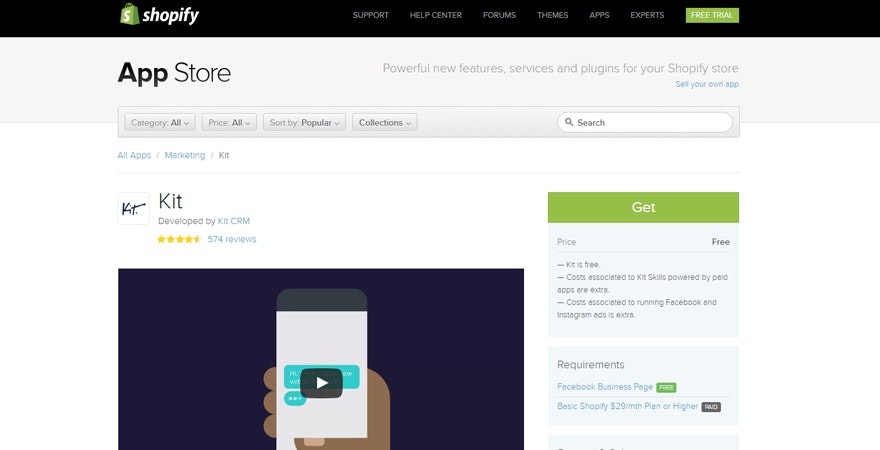This screenshot has width=880, height=450.
Task: Open the Support menu item
Action: click(370, 15)
